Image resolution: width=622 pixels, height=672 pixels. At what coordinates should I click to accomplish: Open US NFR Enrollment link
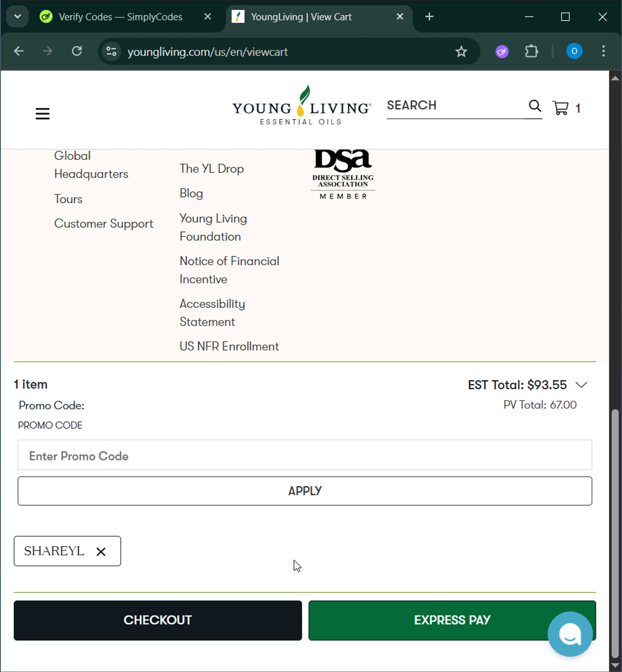[229, 346]
